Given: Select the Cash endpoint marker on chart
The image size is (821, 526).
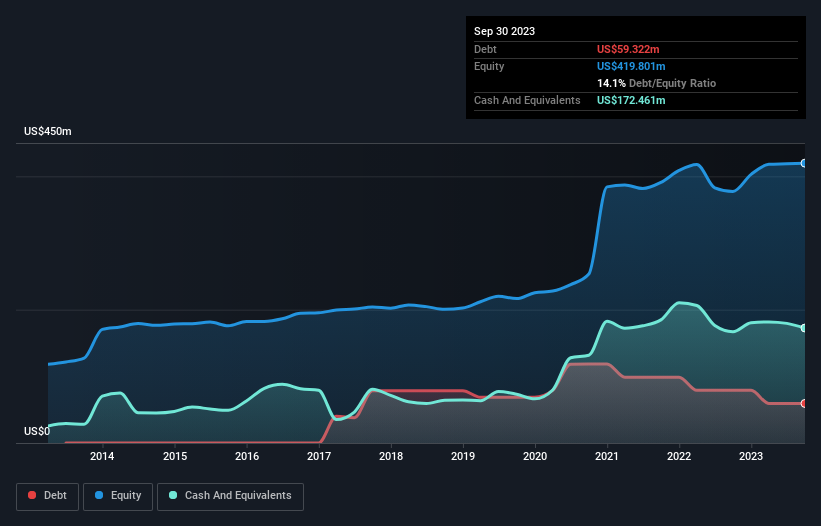Looking at the screenshot, I should coord(804,328).
